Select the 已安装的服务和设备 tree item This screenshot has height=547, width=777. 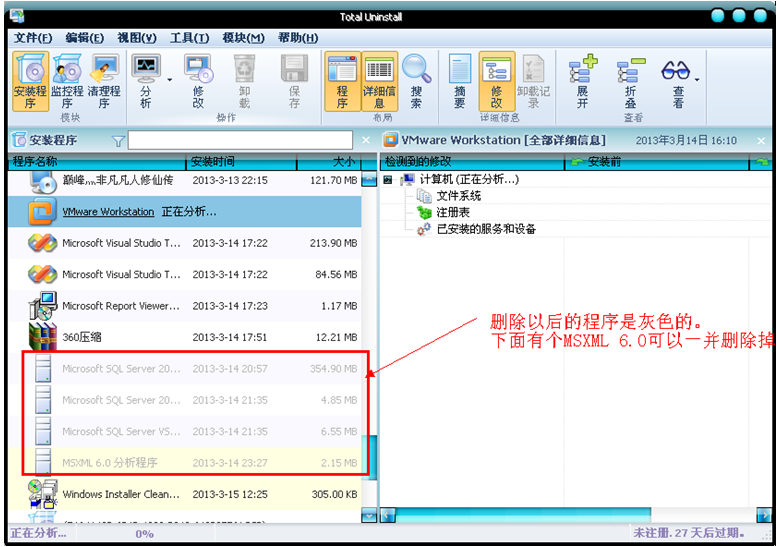click(486, 229)
